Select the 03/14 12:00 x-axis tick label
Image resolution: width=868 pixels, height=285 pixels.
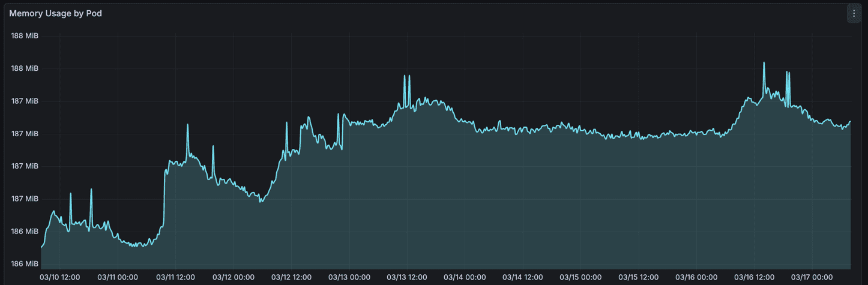(x=522, y=277)
